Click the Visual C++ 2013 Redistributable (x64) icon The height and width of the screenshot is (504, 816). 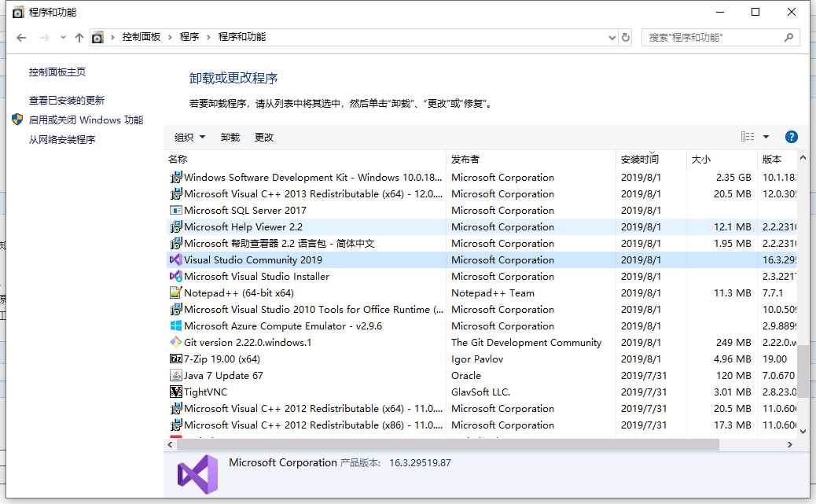click(176, 193)
